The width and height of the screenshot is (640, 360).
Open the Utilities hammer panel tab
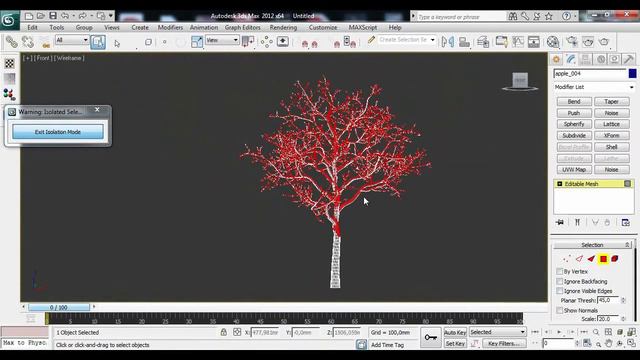click(x=629, y=60)
